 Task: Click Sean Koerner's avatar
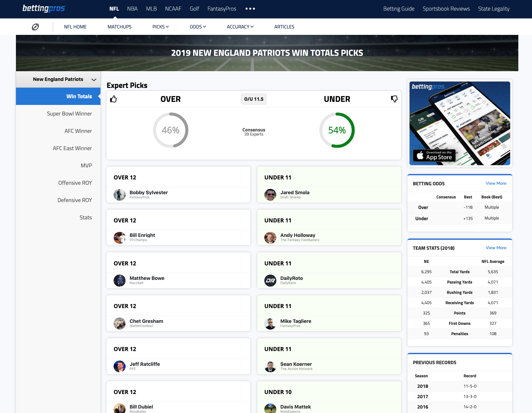click(x=270, y=367)
